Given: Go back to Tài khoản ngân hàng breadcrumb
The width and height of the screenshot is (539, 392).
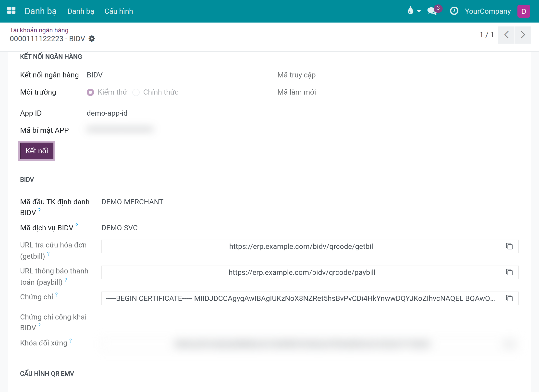Looking at the screenshot, I should (x=39, y=30).
